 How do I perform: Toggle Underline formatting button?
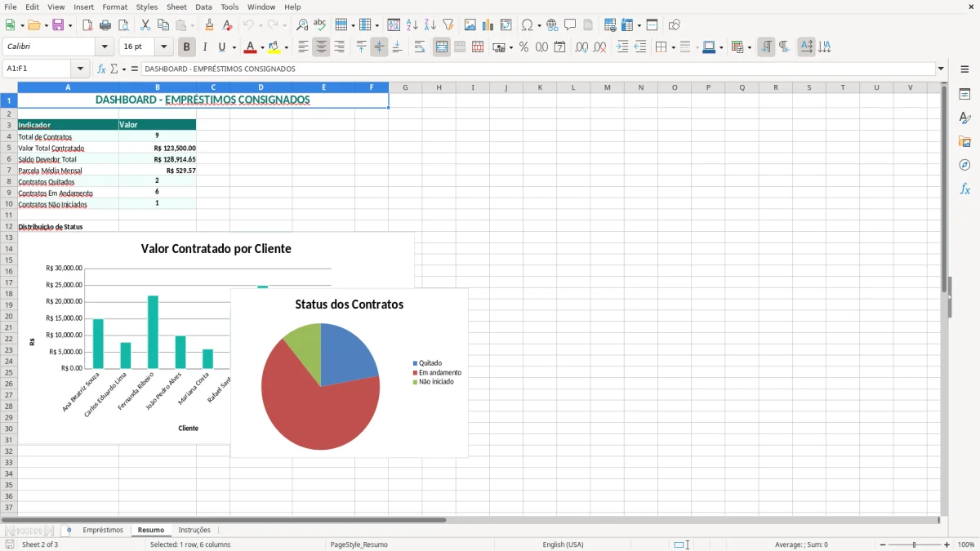(221, 47)
